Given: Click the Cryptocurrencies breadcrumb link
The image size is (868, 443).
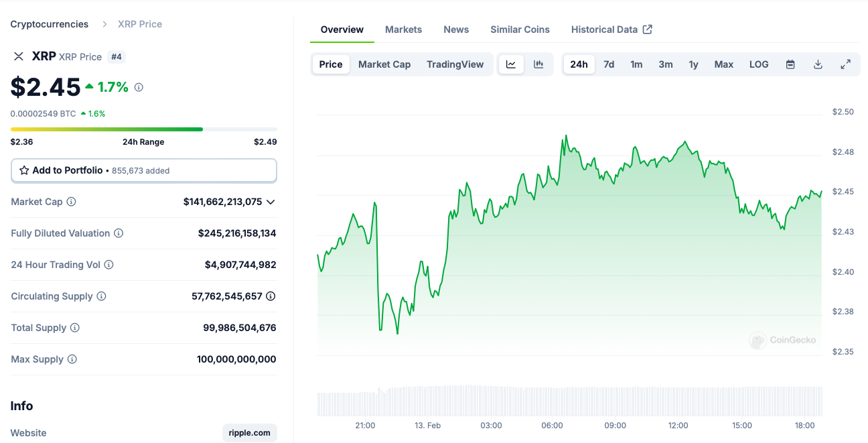Looking at the screenshot, I should (x=49, y=23).
